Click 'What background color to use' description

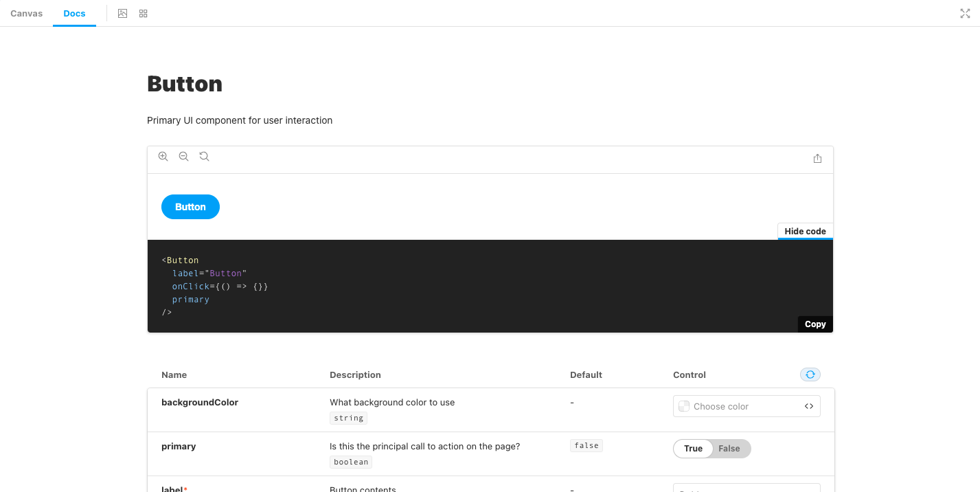(392, 403)
